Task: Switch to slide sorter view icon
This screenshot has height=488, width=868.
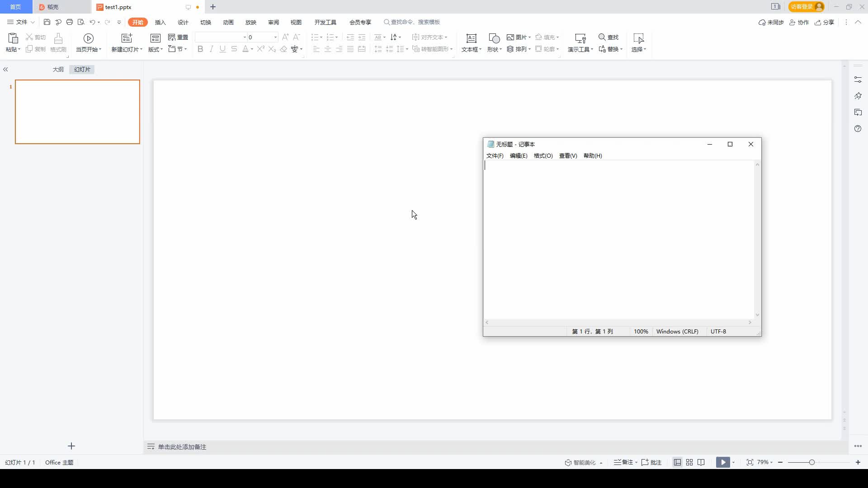Action: coord(689,462)
